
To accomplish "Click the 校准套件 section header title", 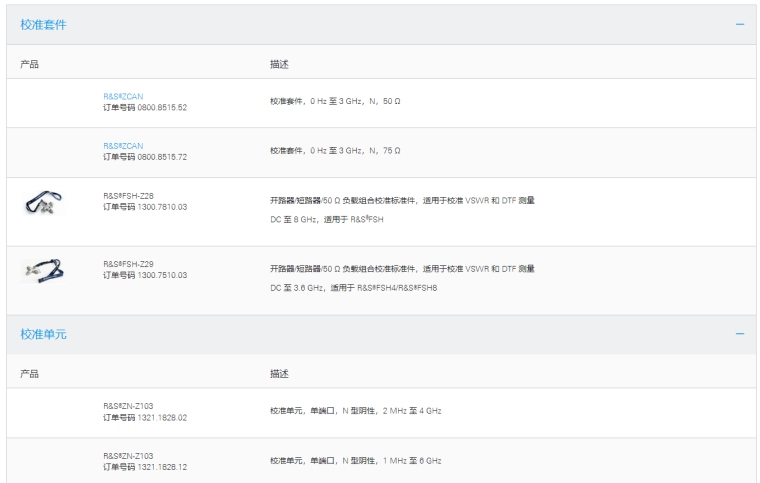I will coord(44,24).
